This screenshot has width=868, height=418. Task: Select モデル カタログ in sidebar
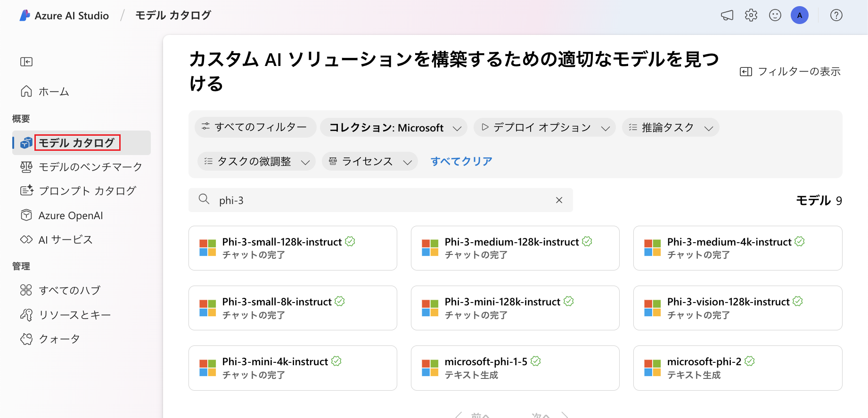point(82,143)
